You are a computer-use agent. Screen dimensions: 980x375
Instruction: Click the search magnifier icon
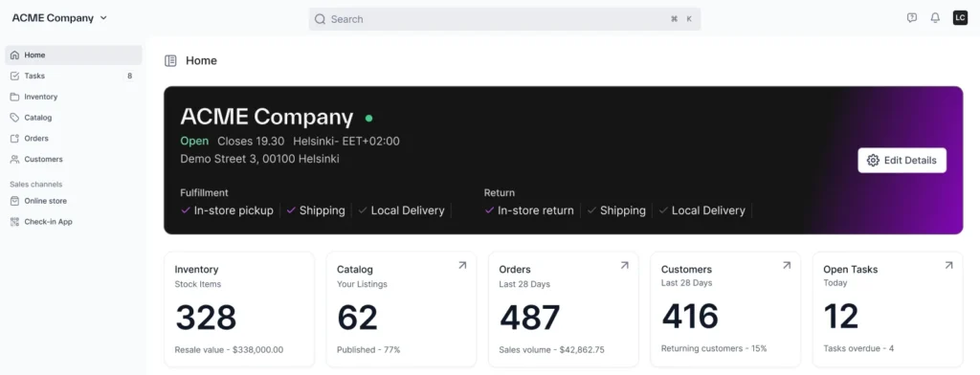pyautogui.click(x=320, y=19)
